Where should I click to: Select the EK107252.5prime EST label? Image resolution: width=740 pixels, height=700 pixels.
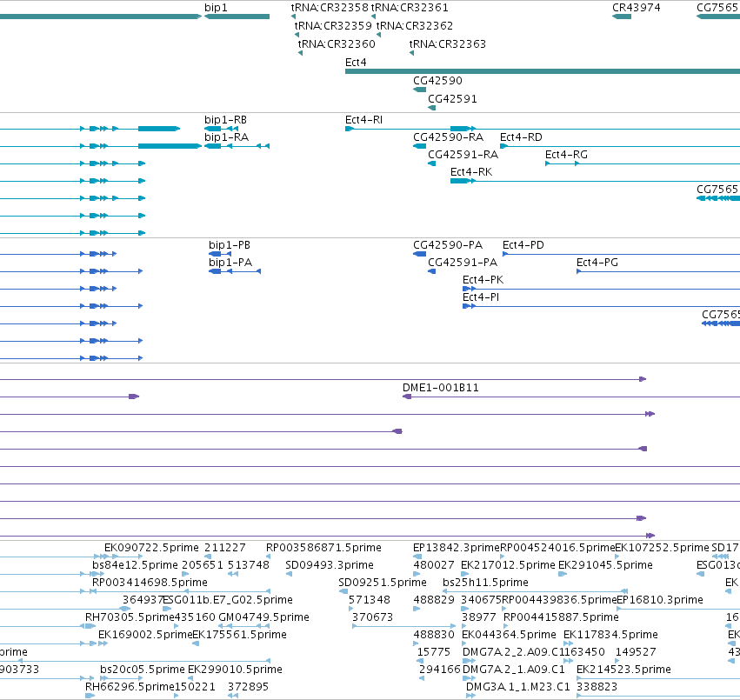click(662, 548)
